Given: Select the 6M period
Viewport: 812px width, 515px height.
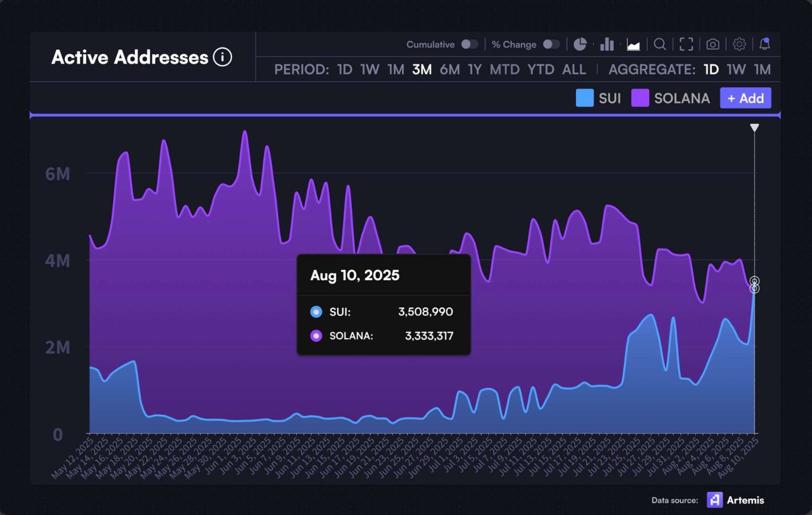Looking at the screenshot, I should [450, 70].
